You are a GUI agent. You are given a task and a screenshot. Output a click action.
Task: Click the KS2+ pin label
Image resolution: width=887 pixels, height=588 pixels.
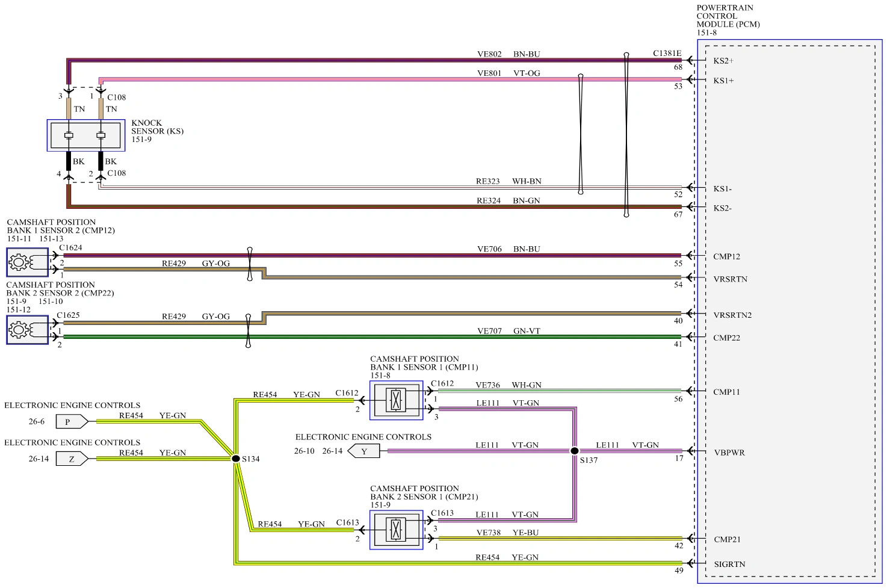[723, 61]
